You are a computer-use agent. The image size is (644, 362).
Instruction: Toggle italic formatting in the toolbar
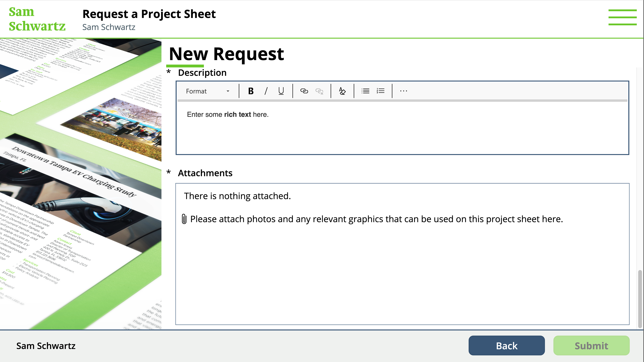click(x=266, y=91)
